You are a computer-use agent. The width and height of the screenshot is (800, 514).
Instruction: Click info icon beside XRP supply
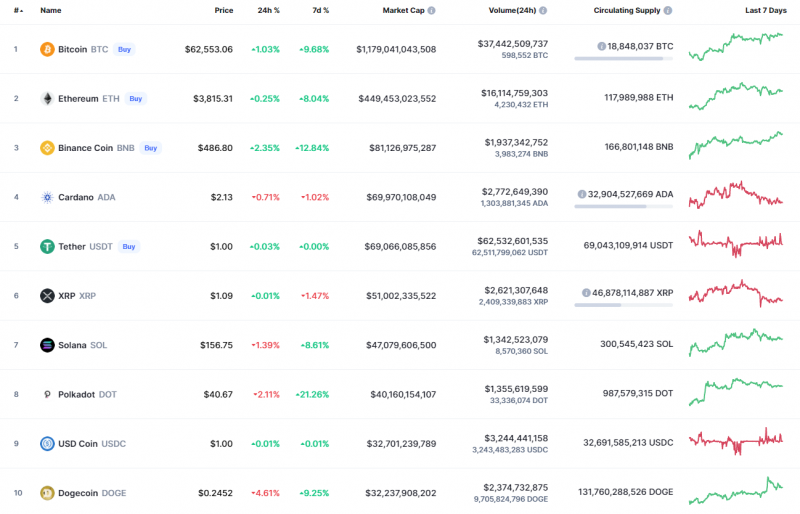tap(586, 293)
